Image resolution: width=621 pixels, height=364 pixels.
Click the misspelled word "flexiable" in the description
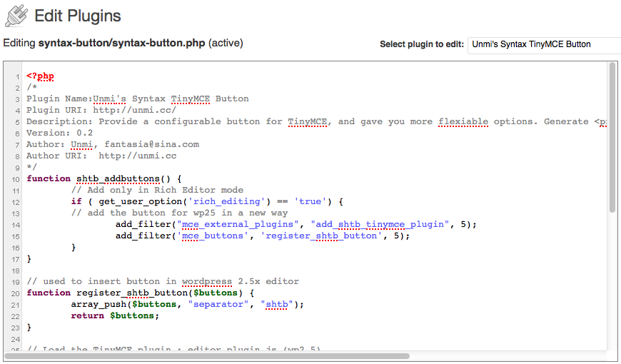coord(463,121)
